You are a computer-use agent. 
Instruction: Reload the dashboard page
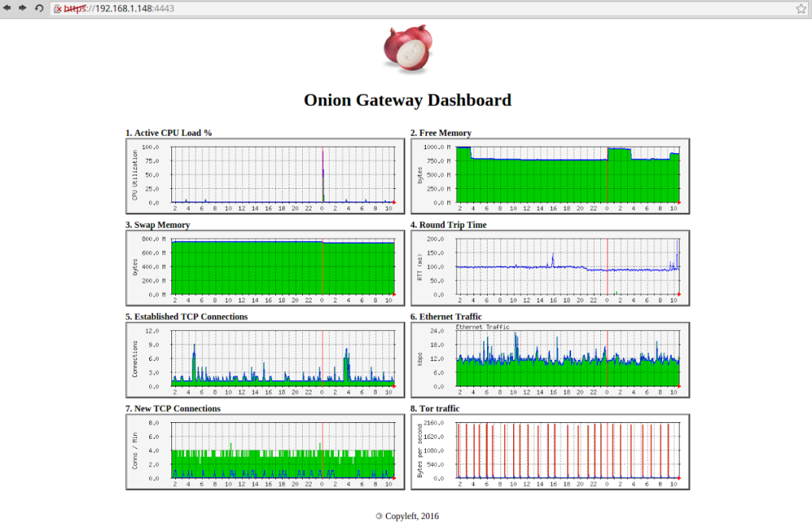pos(39,8)
